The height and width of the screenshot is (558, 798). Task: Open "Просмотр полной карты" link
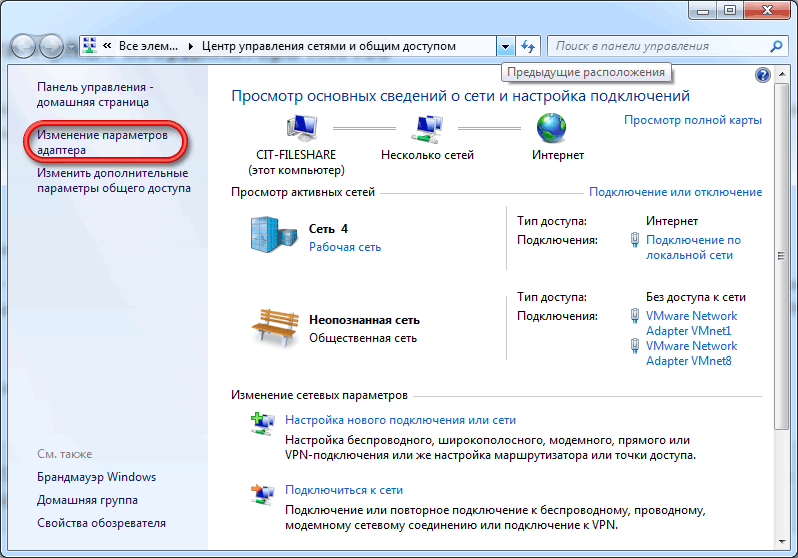(693, 120)
